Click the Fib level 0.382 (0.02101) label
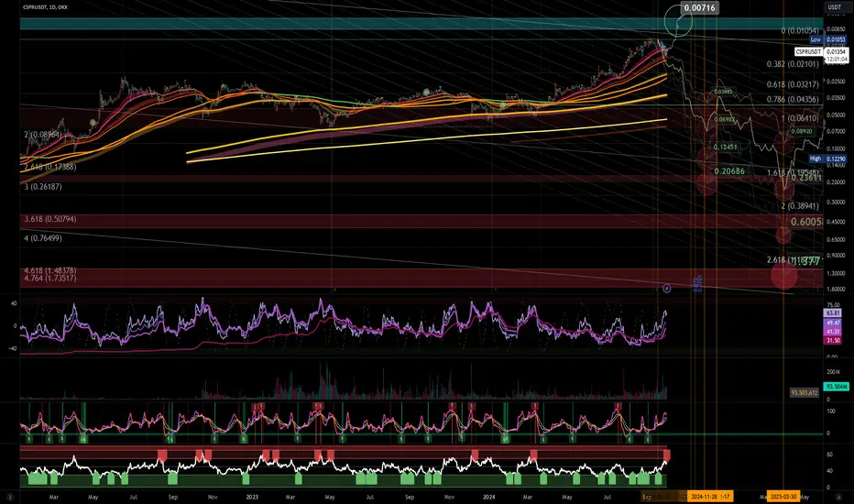Image resolution: width=854 pixels, height=504 pixels. point(793,64)
